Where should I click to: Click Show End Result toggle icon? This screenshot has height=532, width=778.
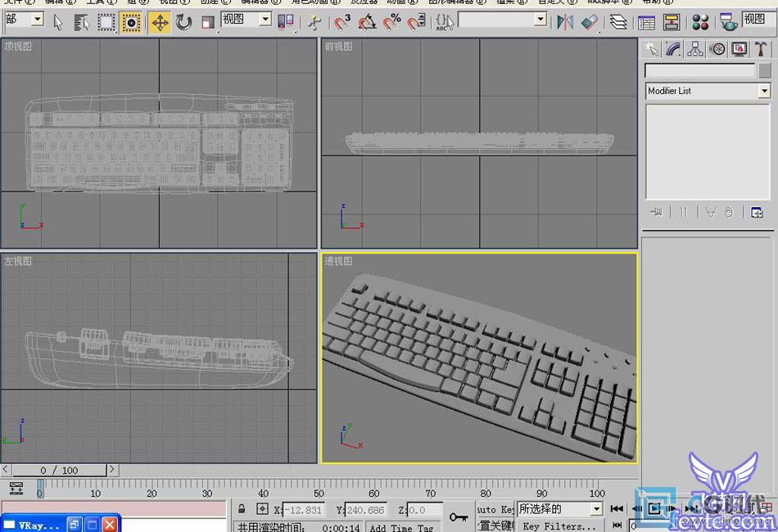(684, 212)
